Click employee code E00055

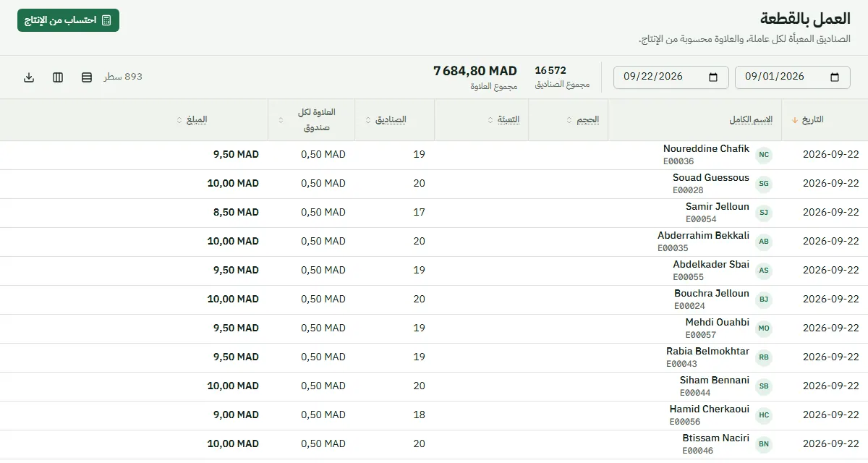(x=689, y=277)
